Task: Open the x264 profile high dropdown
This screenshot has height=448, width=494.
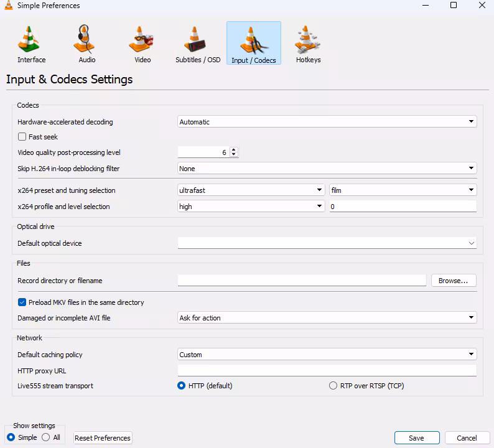Action: (x=251, y=207)
